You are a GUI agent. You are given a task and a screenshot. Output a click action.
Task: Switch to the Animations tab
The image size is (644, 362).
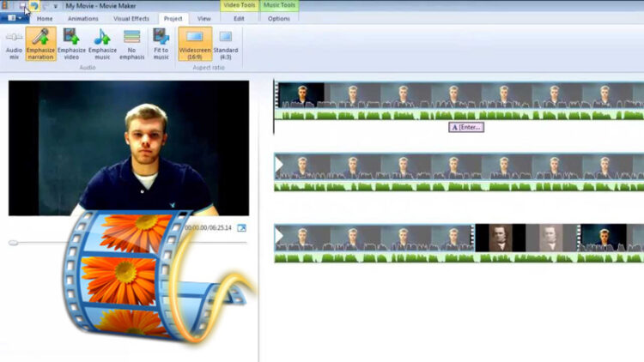click(83, 19)
